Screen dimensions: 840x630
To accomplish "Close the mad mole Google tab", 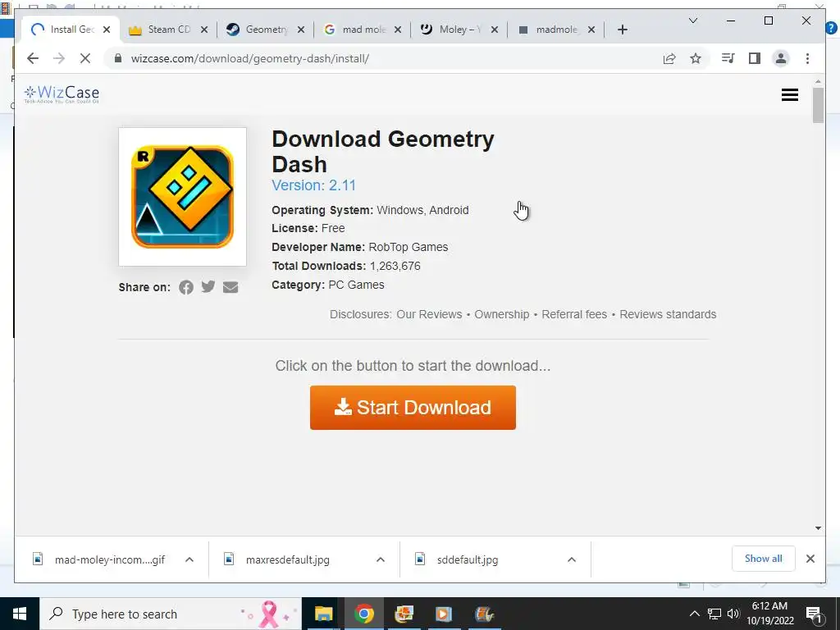I will [x=398, y=30].
